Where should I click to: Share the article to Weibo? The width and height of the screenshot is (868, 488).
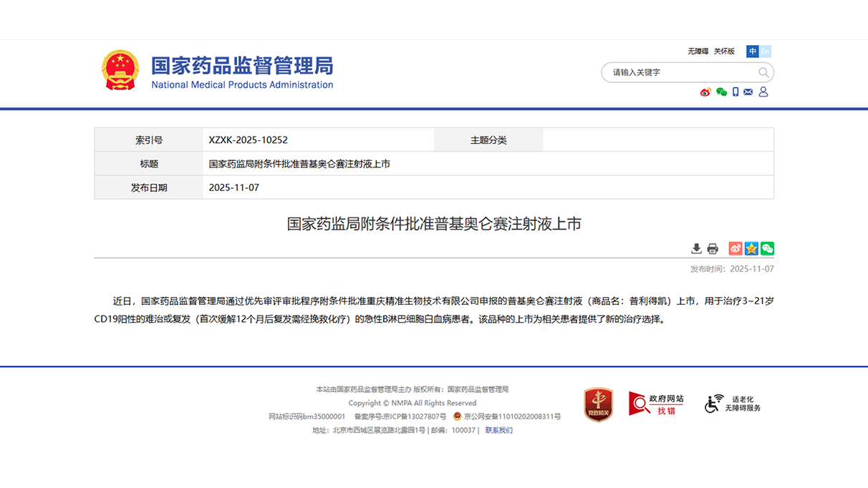735,248
